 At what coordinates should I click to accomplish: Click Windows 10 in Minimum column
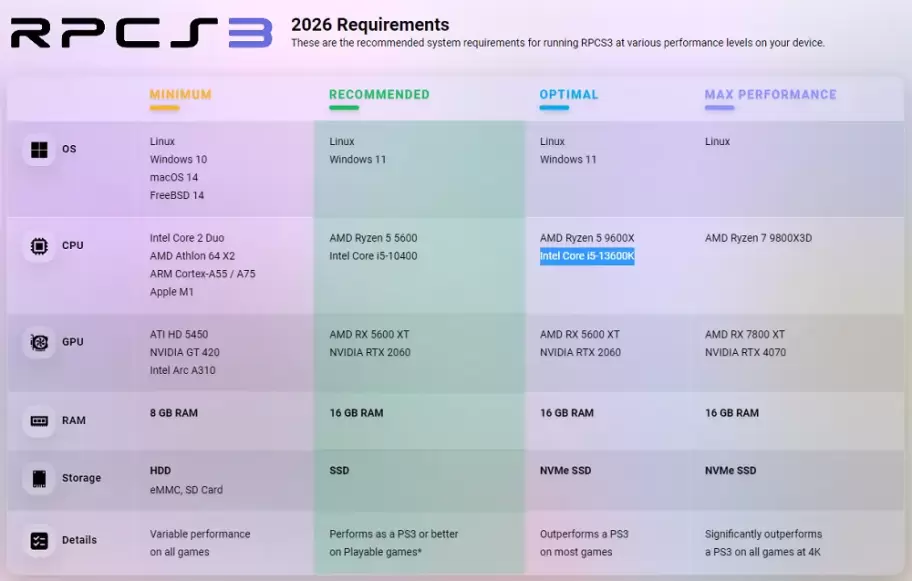click(x=178, y=159)
